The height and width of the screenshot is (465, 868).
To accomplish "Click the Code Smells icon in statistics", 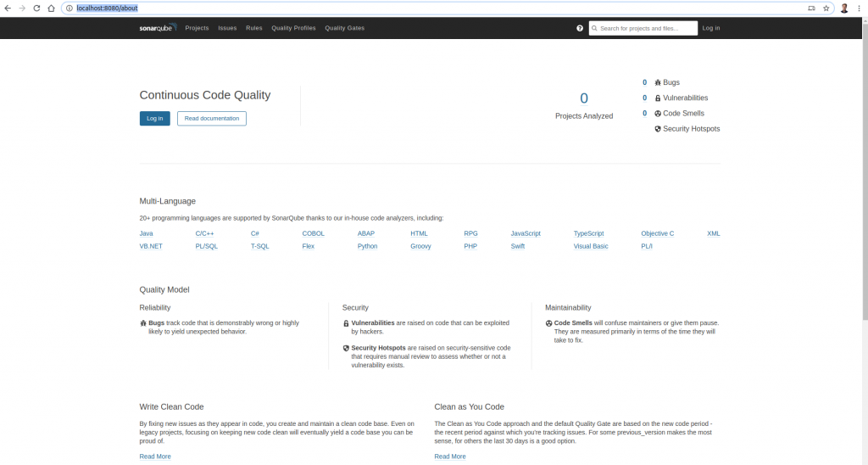I will pos(658,114).
